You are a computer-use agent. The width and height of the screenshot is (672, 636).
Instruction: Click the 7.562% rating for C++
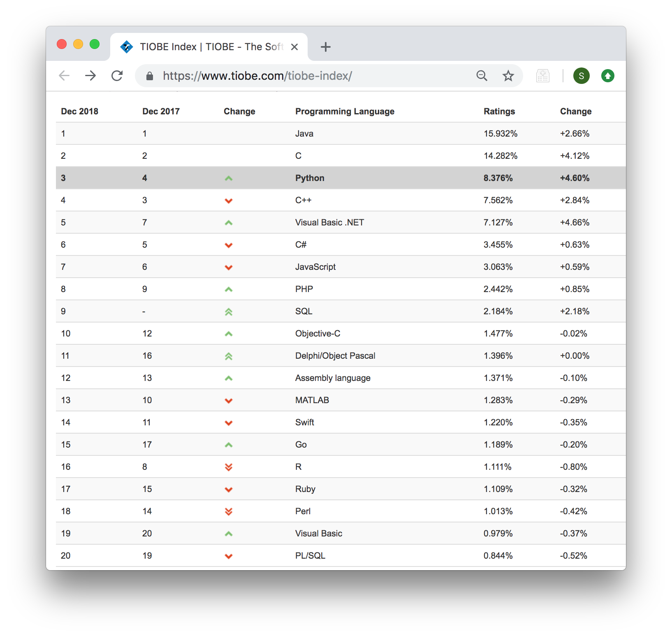pyautogui.click(x=498, y=200)
